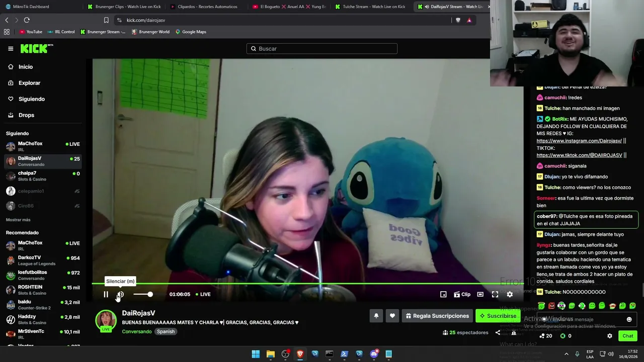Click the green Suscribirse button

click(x=498, y=316)
